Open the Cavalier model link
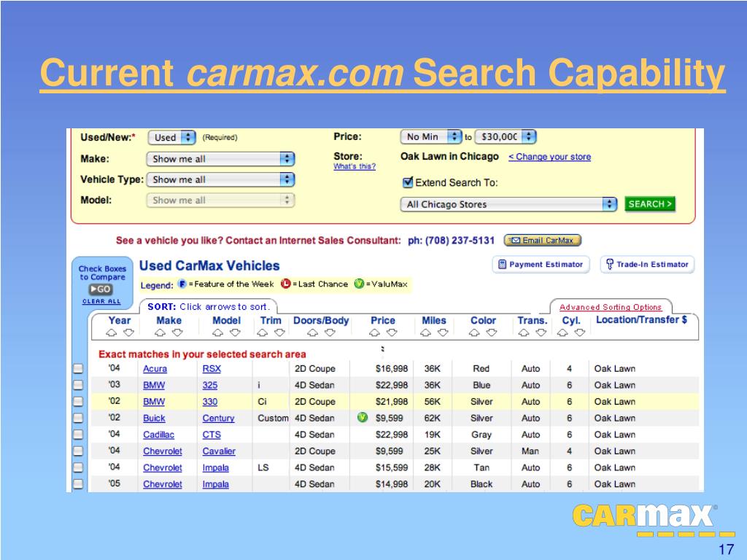747x560 pixels. (x=219, y=451)
